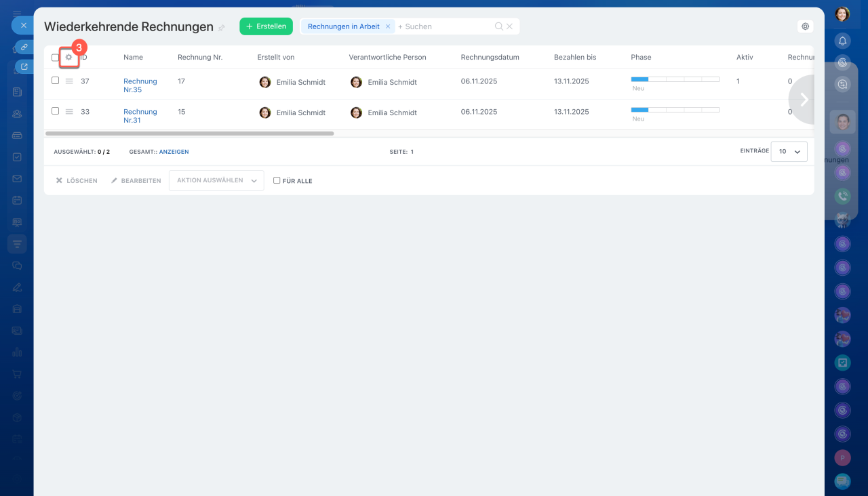Close slider with the left-side X button
The height and width of the screenshot is (496, 868).
tap(23, 25)
